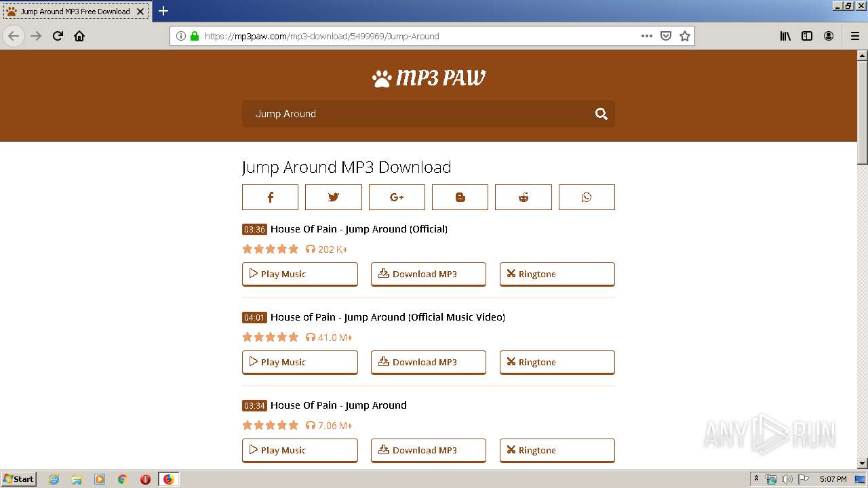Open the Library menu icon

785,36
